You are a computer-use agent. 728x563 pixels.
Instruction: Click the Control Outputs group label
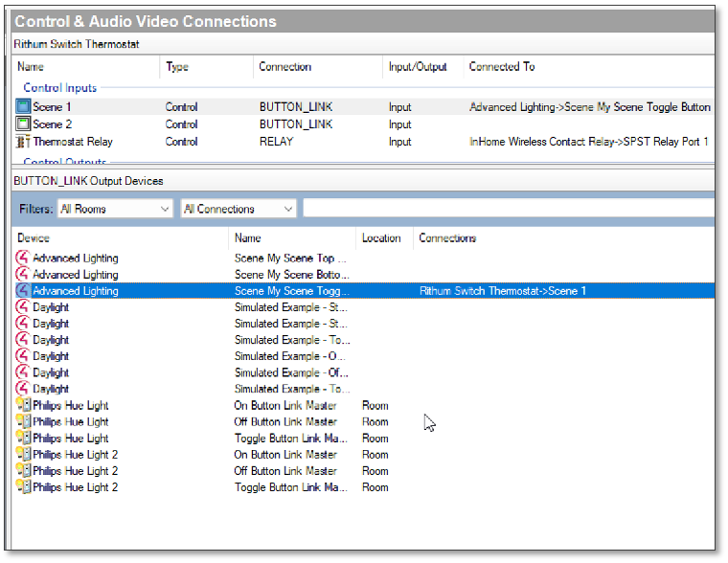[x=64, y=161]
